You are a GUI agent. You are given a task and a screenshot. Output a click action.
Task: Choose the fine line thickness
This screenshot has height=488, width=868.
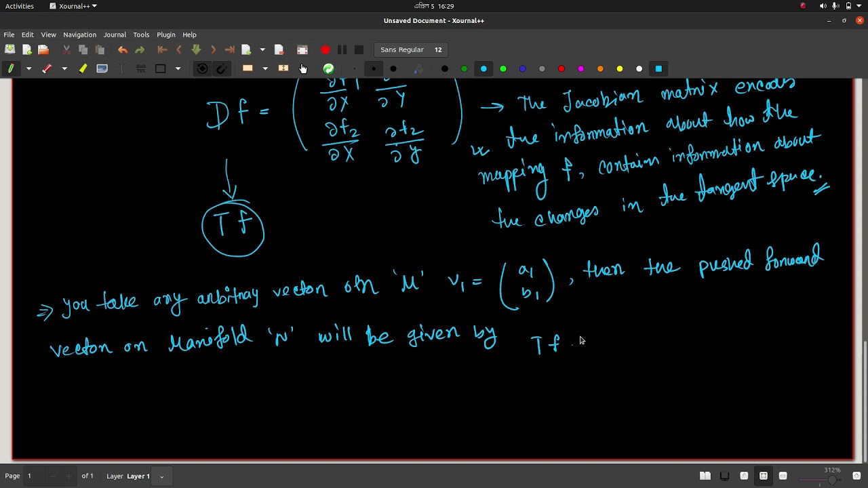point(354,68)
